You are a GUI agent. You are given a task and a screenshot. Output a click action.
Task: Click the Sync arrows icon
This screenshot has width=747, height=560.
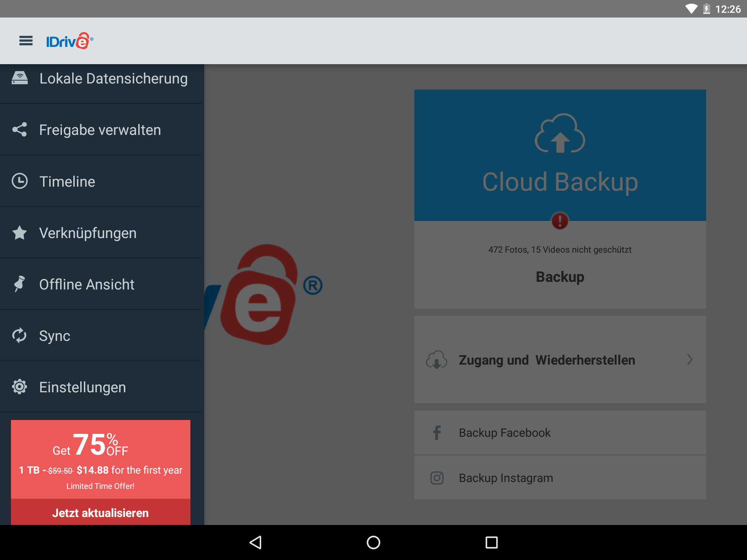(20, 335)
